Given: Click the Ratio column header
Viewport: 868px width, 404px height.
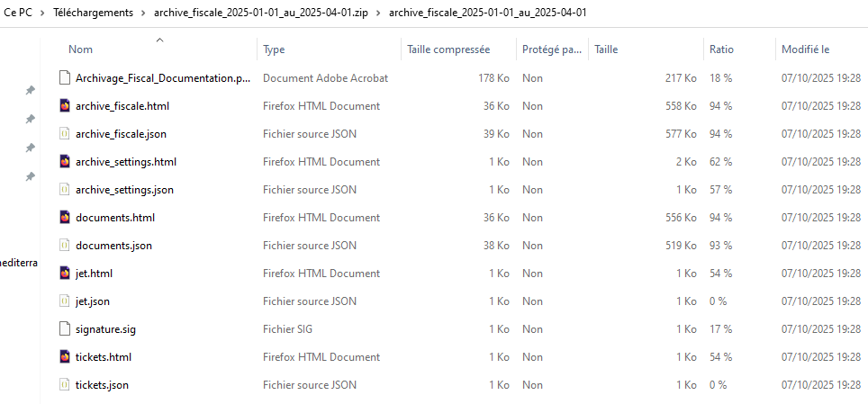Looking at the screenshot, I should point(721,49).
